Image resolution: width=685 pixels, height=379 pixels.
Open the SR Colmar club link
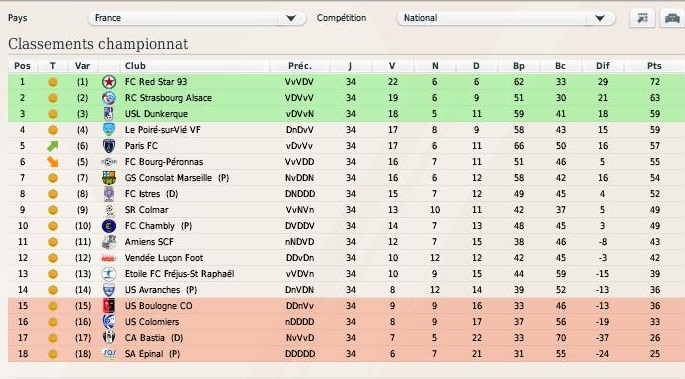coord(146,210)
